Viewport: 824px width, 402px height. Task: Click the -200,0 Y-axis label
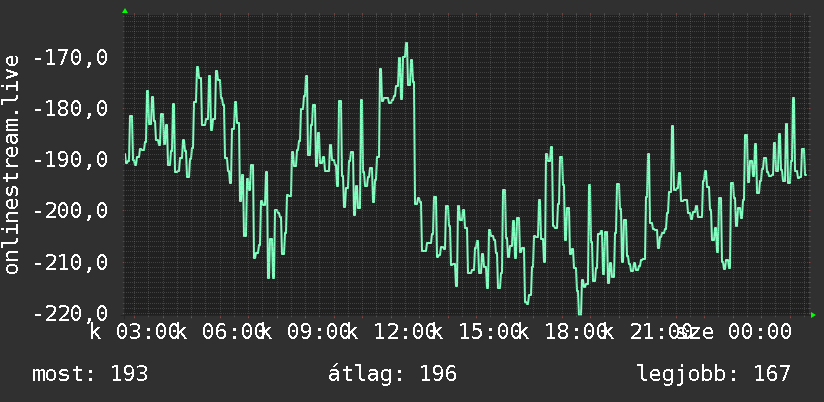coord(70,211)
